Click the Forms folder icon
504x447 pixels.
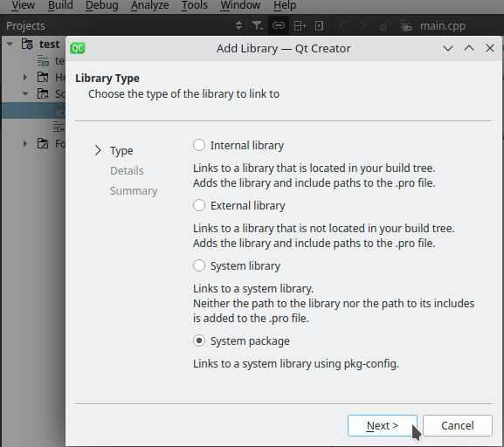point(43,143)
